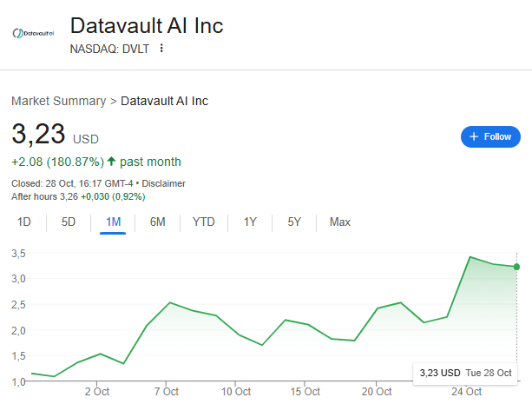Click the chart line above 7 Oct
This screenshot has width=532, height=404.
click(x=170, y=302)
